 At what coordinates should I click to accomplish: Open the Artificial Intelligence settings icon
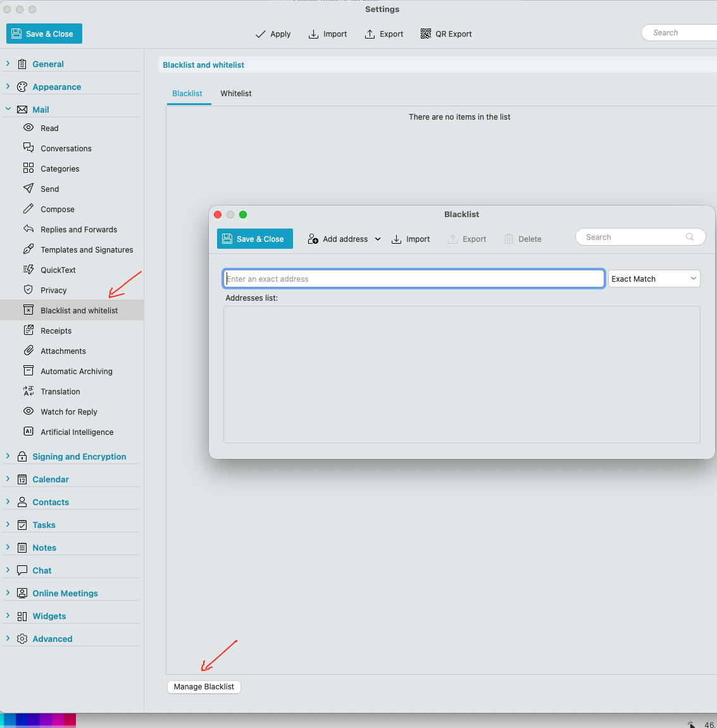coord(28,432)
